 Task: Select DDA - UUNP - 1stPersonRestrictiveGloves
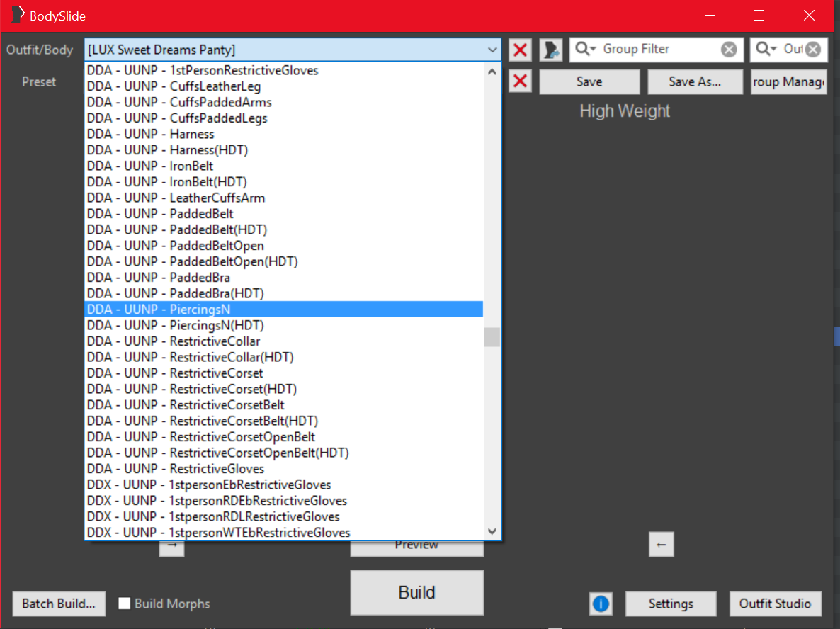click(284, 70)
